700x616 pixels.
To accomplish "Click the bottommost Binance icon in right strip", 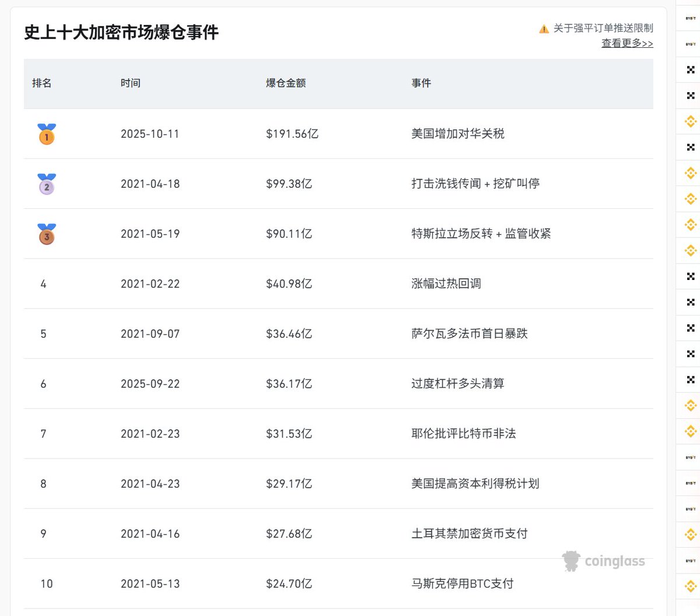I will click(x=691, y=586).
